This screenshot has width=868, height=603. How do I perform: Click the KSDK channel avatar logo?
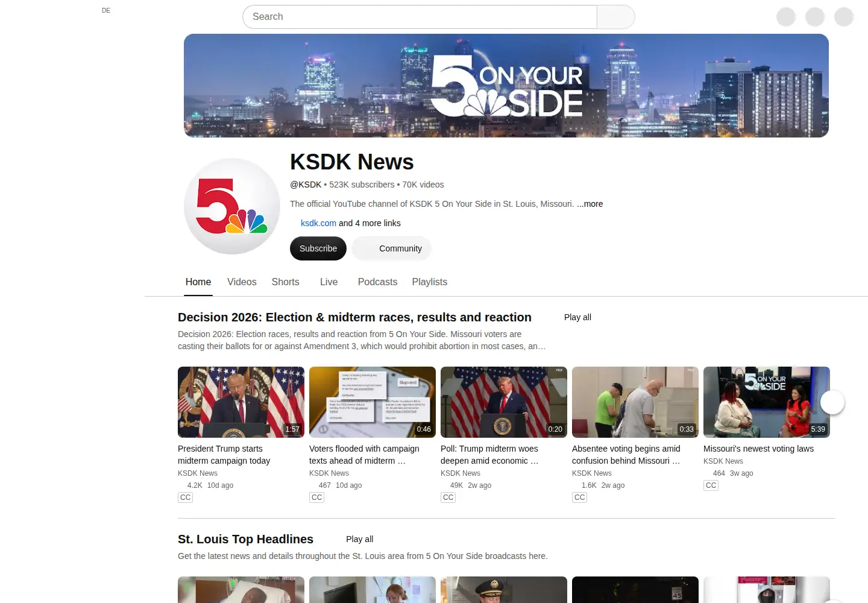pyautogui.click(x=232, y=206)
